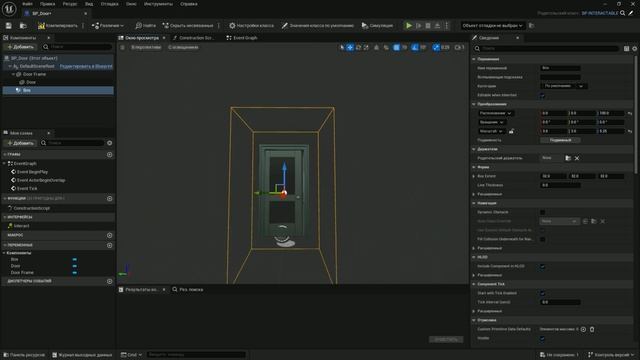Open the Вращение rotation type dropdown
This screenshot has height=360, width=640.
[x=492, y=122]
